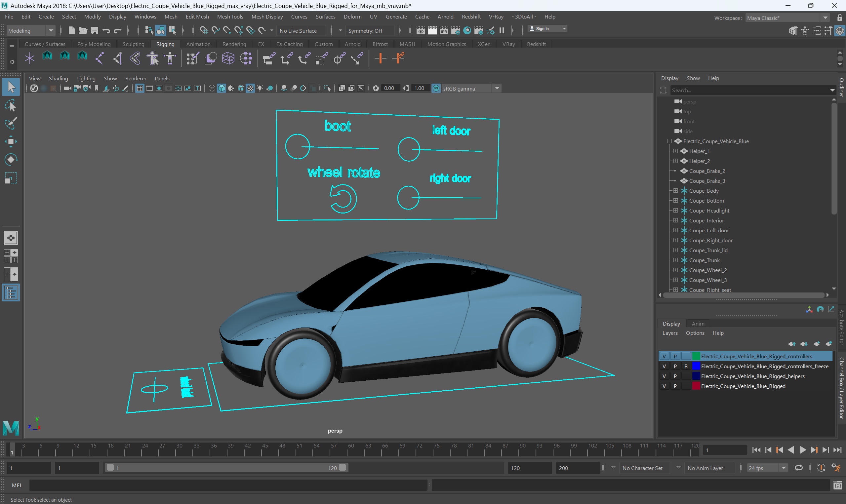Click the Create Joints shelf icon

[x=100, y=58]
